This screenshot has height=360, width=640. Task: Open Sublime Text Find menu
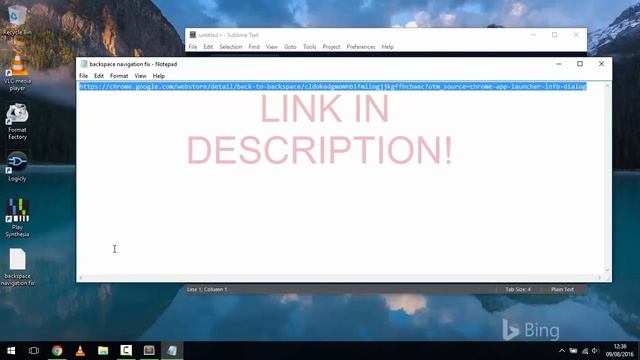254,47
